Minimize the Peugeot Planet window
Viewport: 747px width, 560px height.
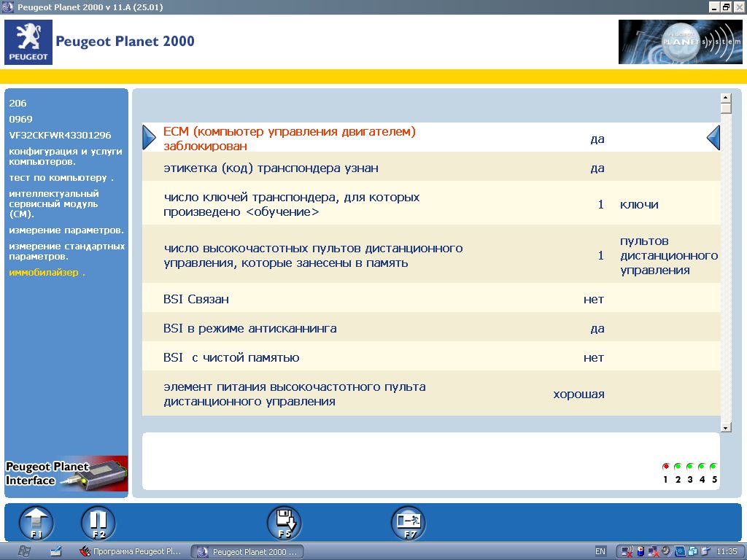click(x=713, y=7)
